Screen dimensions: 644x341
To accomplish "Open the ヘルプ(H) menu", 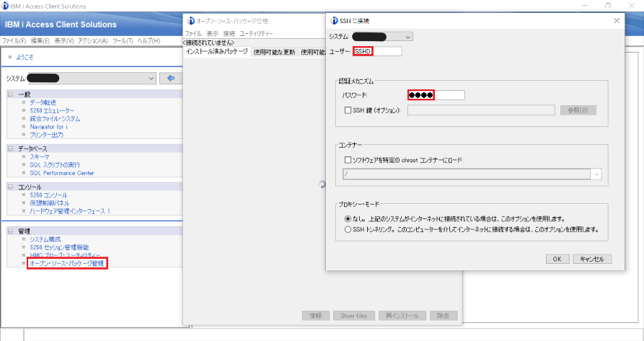I will pyautogui.click(x=149, y=40).
